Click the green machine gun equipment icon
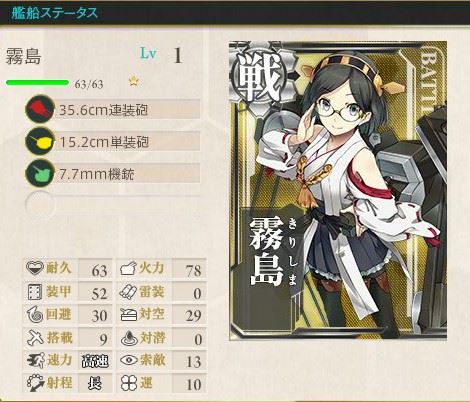Viewport: 470px width, 402px height. tap(40, 173)
